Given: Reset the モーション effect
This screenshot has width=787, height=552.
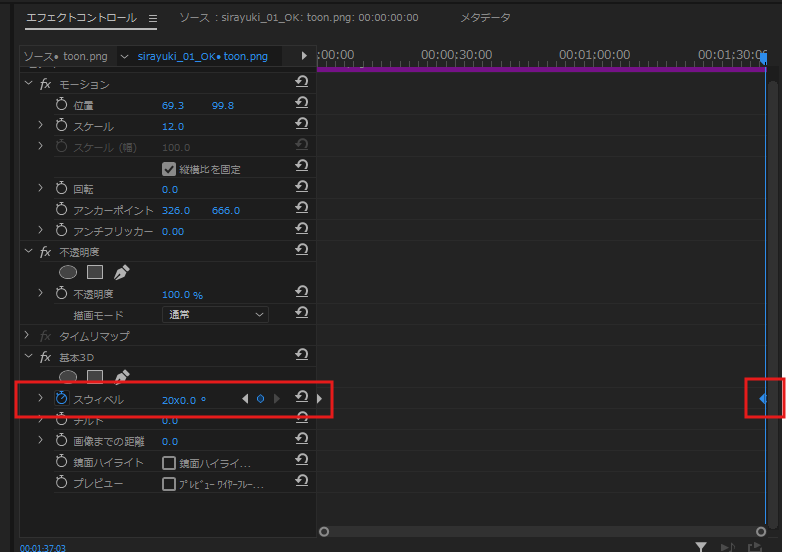Looking at the screenshot, I should [301, 84].
